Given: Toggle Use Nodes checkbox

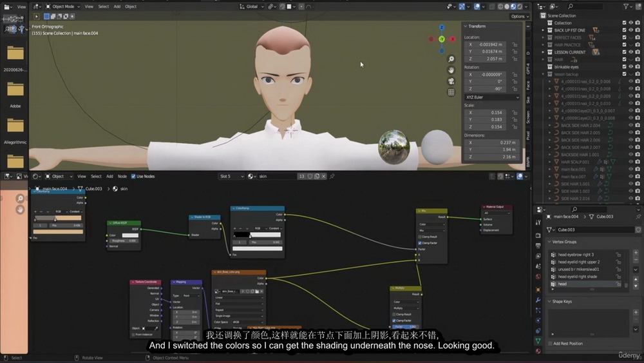Looking at the screenshot, I should [x=133, y=177].
